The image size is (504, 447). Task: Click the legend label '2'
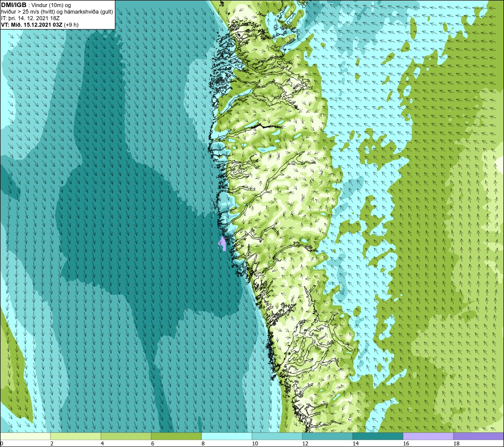pos(52,443)
